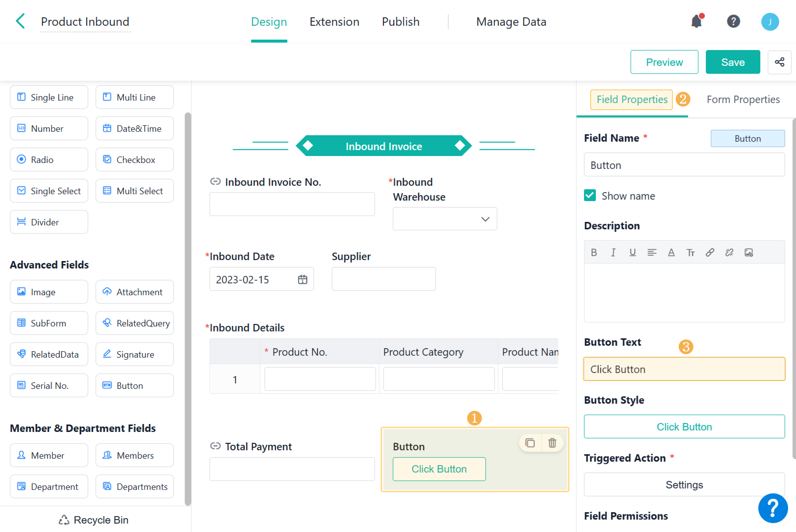Add a Checkbox field
Viewport: 796px width, 532px height.
(x=135, y=160)
